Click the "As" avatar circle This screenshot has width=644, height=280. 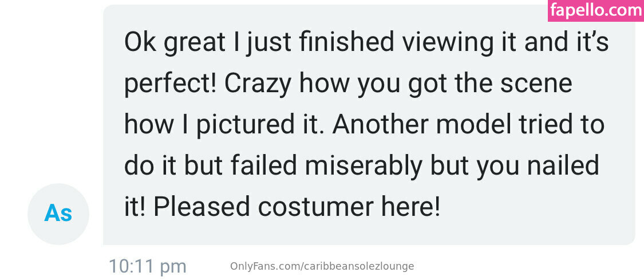[58, 214]
